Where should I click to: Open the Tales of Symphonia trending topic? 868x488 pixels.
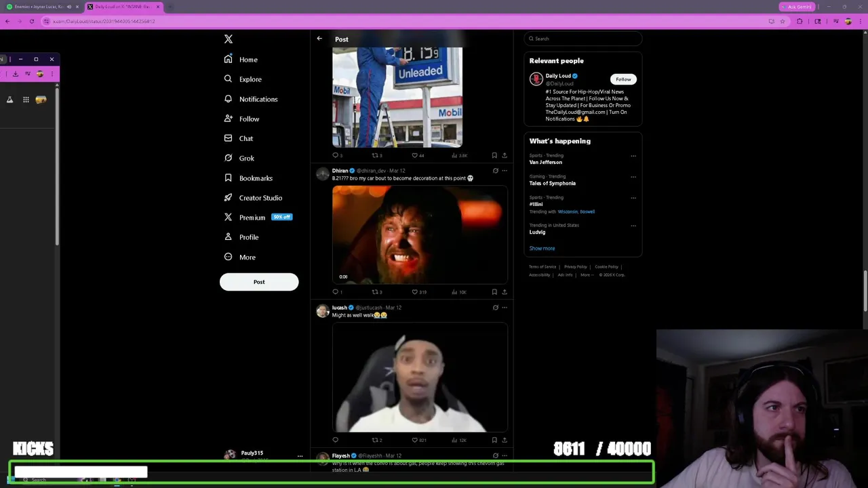tap(553, 184)
